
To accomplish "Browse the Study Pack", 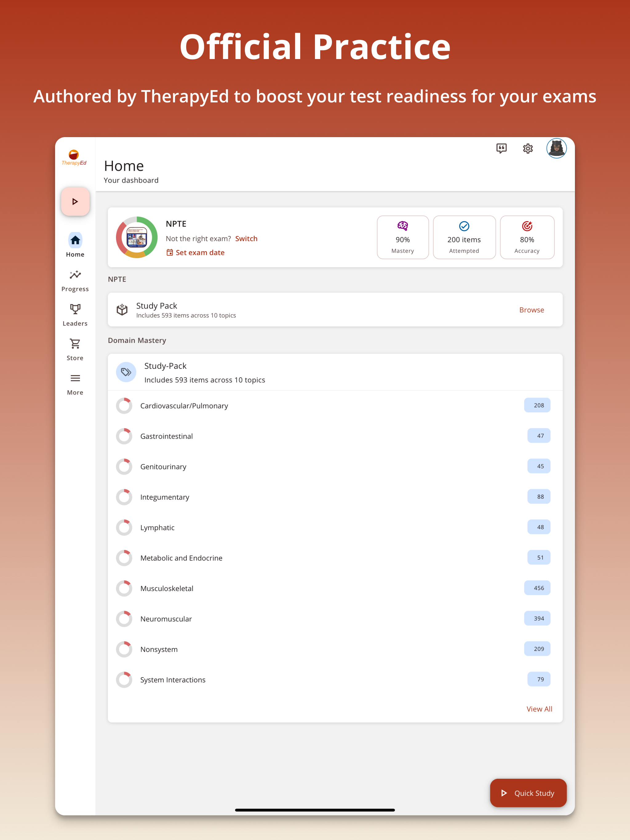I will tap(531, 310).
